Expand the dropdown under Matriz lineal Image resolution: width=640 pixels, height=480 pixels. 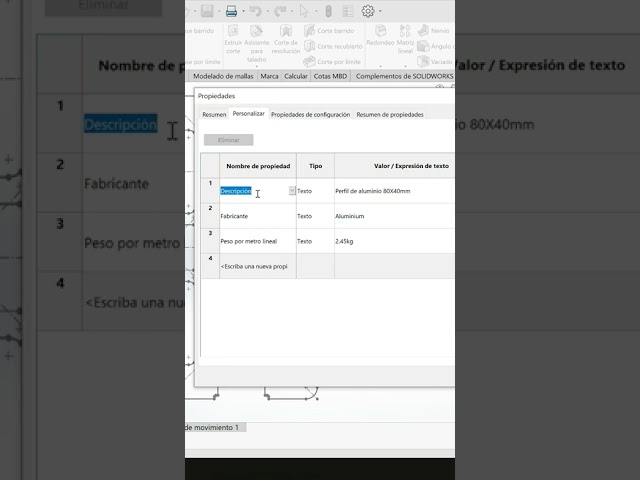point(405,66)
